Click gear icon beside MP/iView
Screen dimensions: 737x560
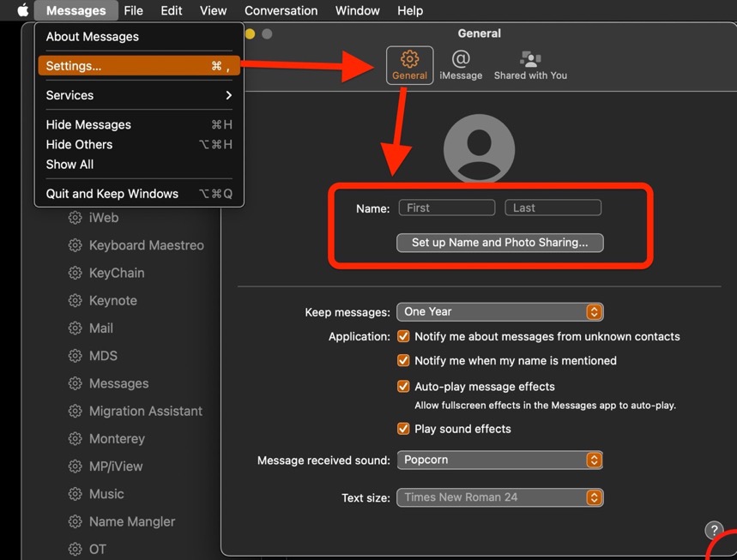click(75, 467)
